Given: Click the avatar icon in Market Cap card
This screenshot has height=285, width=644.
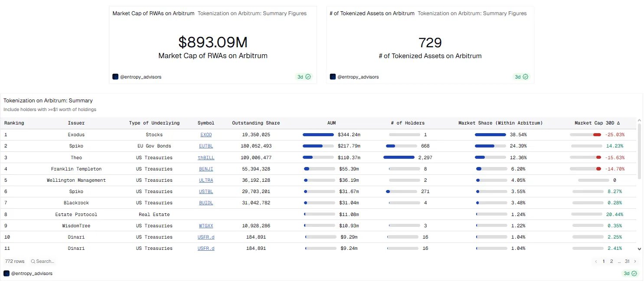Looking at the screenshot, I should 115,77.
